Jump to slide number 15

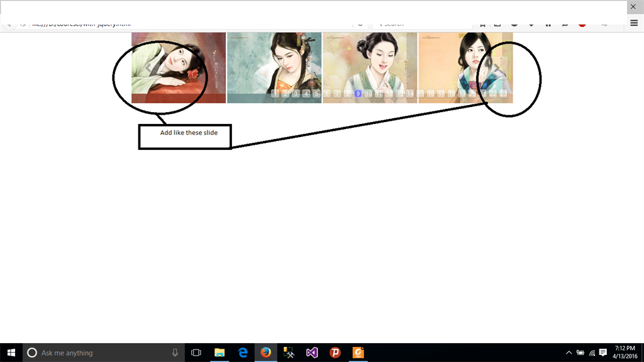(x=420, y=94)
